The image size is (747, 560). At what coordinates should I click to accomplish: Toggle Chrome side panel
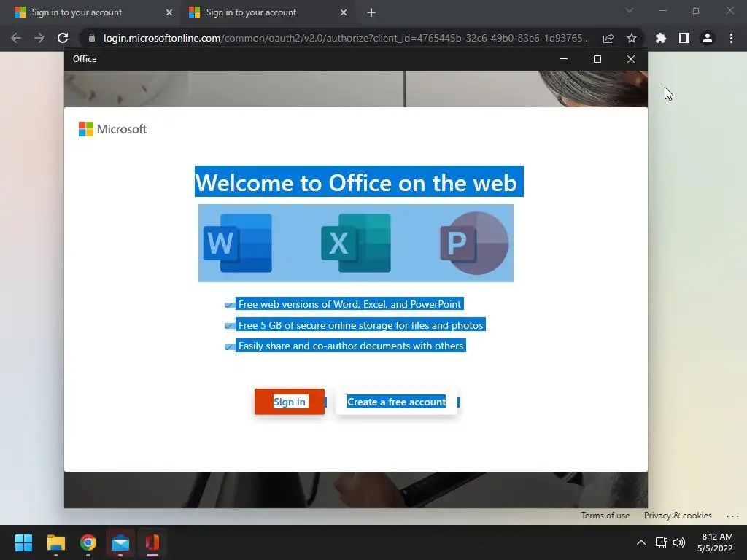(x=684, y=38)
